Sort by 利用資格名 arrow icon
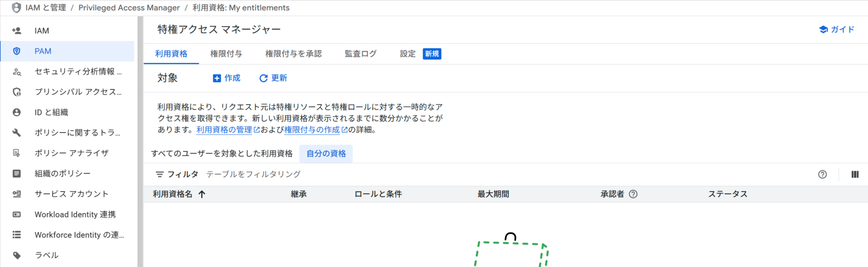This screenshot has height=267, width=868. click(202, 194)
